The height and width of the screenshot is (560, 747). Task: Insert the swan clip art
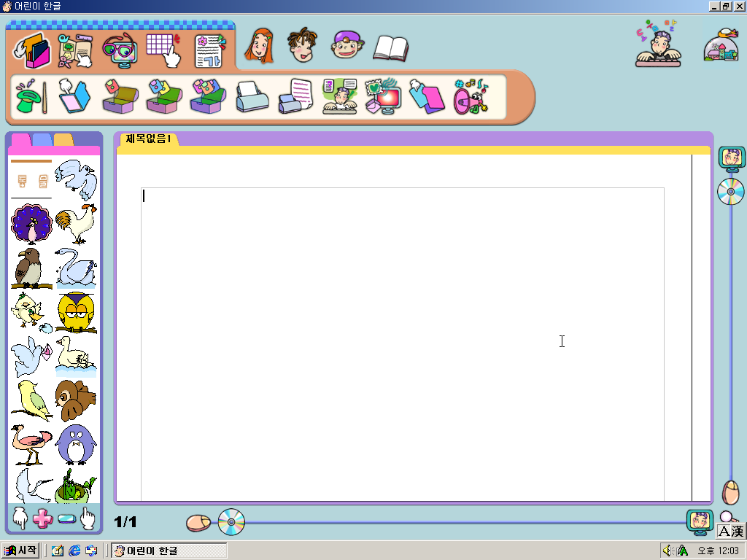point(76,268)
